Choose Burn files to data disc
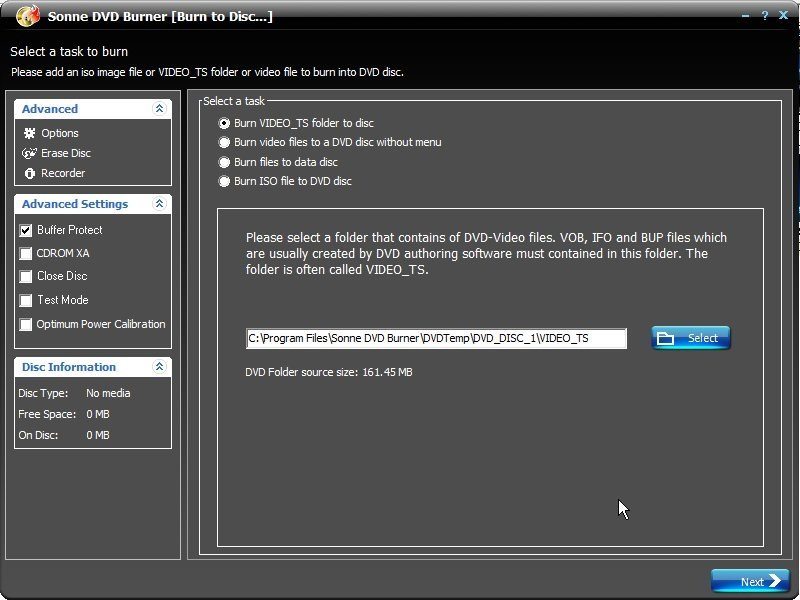Viewport: 800px width, 600px height. 225,162
